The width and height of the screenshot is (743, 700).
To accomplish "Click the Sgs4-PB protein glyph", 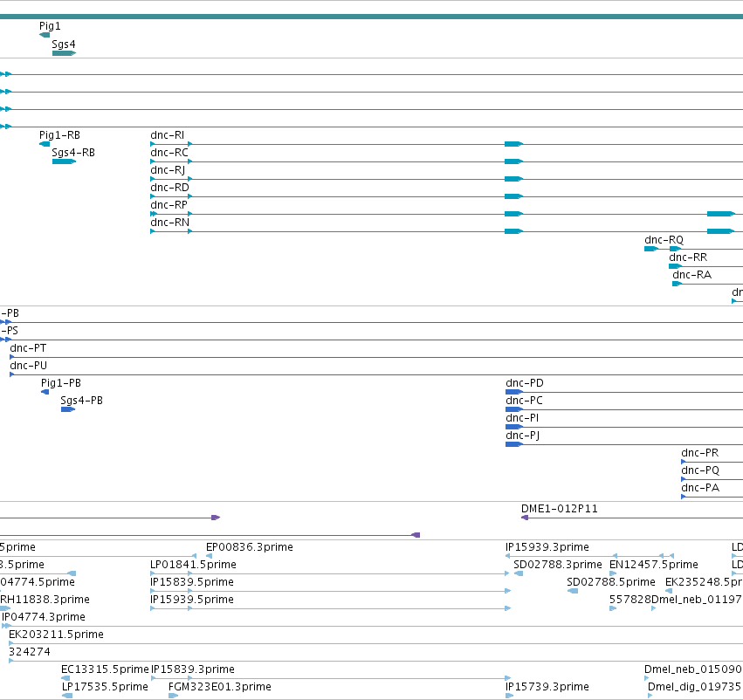I will pos(68,409).
